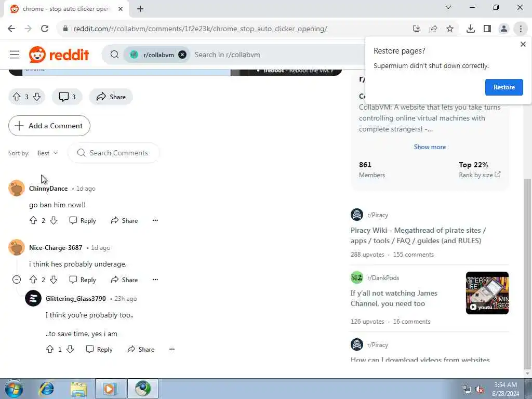Click the Restore button
Screen dimensions: 532x399
click(x=504, y=87)
